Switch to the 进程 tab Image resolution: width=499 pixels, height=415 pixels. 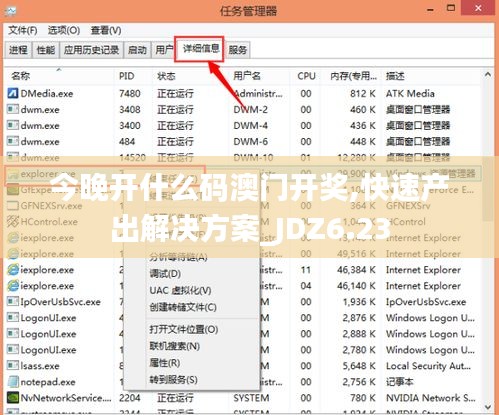coord(18,50)
